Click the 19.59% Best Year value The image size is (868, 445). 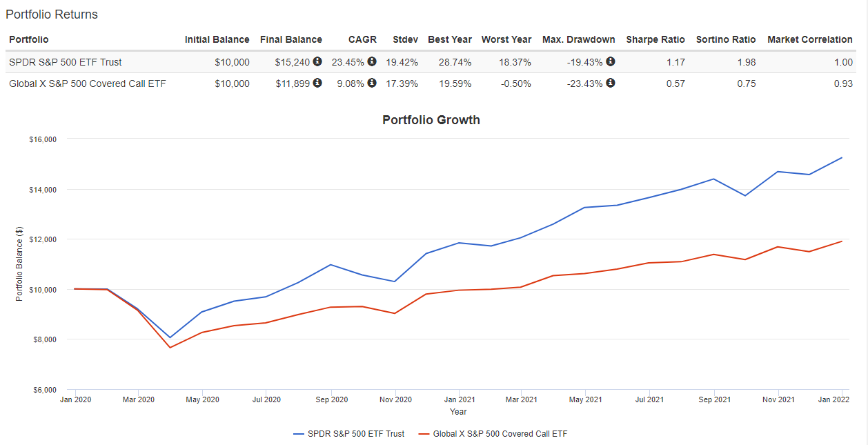pos(455,83)
